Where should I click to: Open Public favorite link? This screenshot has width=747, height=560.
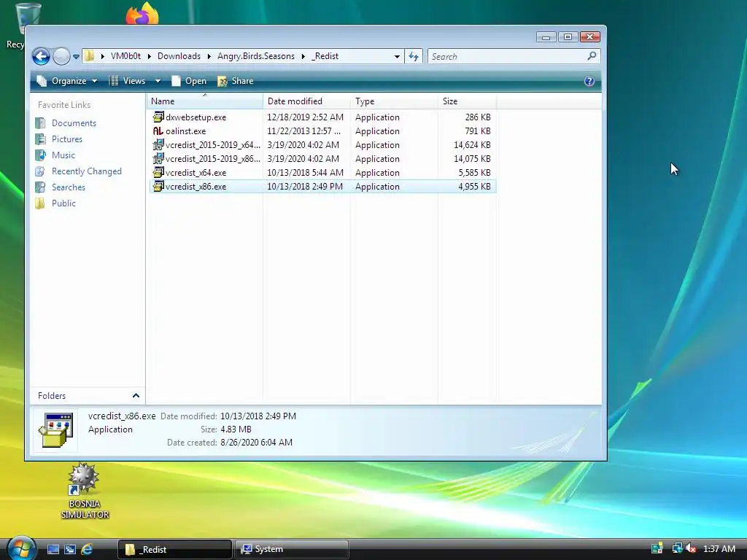(x=63, y=203)
